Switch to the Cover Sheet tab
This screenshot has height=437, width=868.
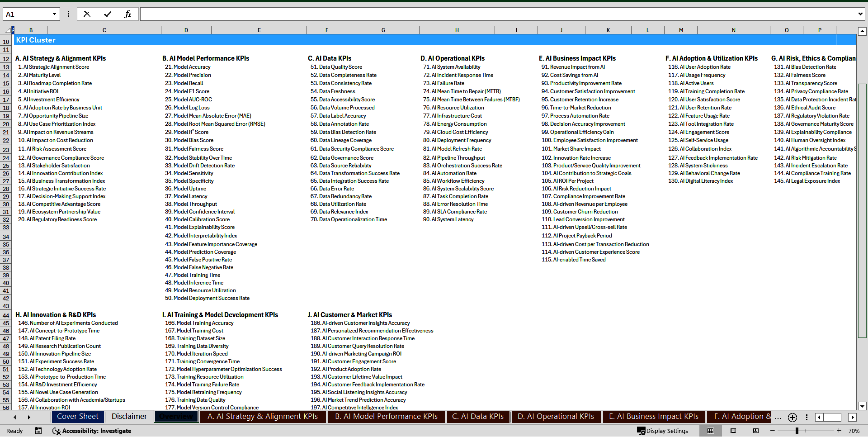(x=77, y=417)
